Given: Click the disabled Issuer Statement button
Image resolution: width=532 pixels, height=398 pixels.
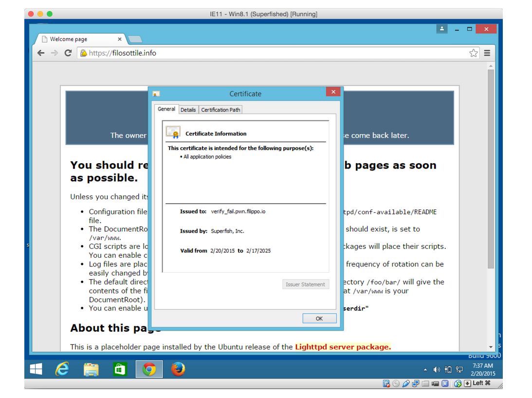Looking at the screenshot, I should coord(305,284).
